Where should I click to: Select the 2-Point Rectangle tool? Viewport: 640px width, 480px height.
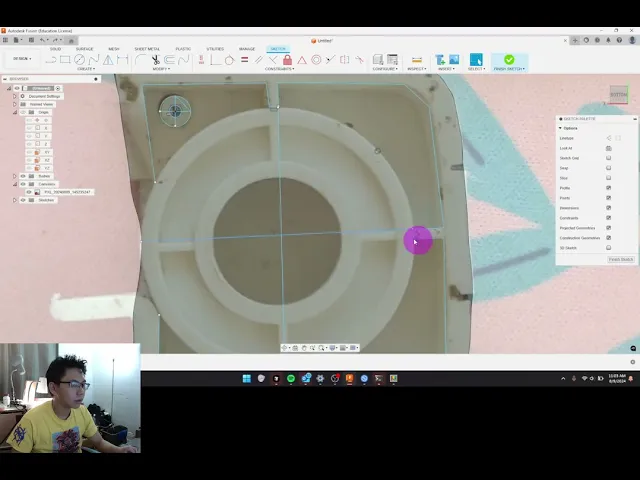tap(65, 60)
